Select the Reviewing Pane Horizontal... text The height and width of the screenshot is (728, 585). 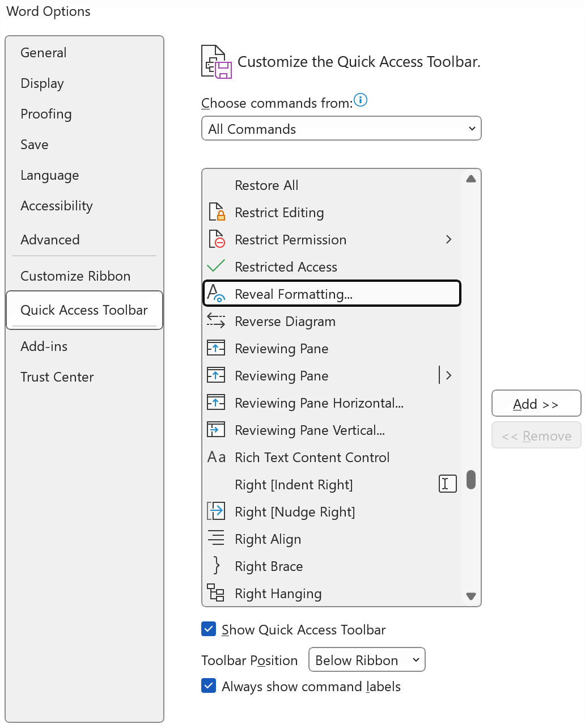point(319,403)
